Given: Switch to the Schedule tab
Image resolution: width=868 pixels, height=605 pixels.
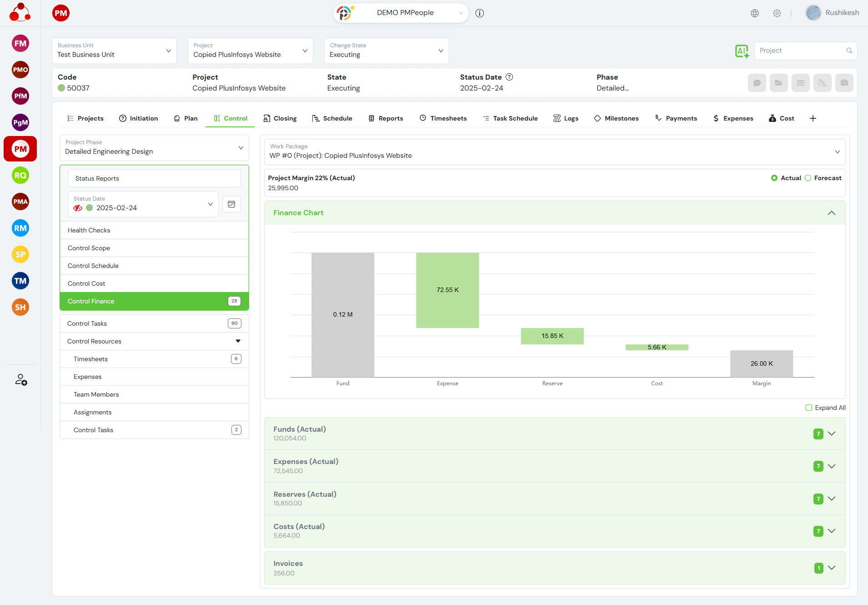Looking at the screenshot, I should tap(332, 118).
